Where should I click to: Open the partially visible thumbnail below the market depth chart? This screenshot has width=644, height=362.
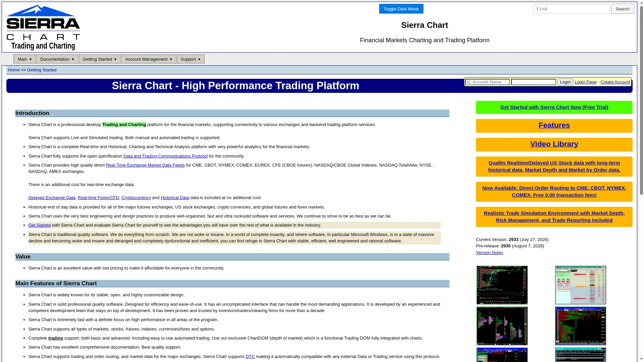[581, 355]
